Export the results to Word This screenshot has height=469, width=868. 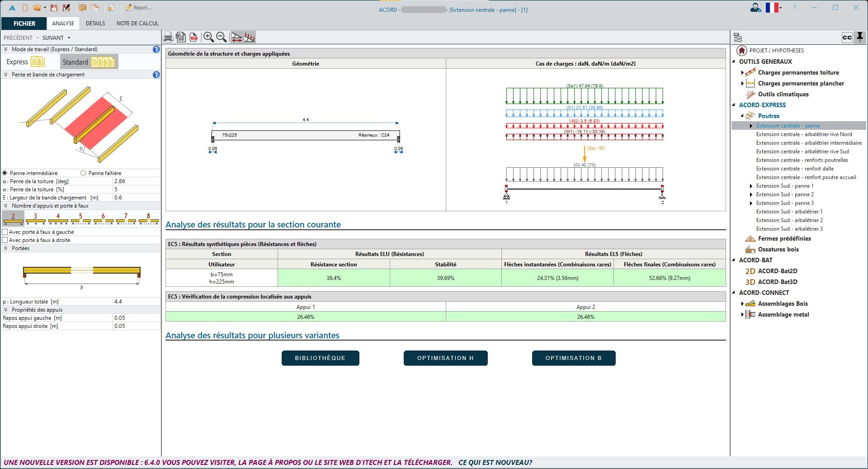181,37
